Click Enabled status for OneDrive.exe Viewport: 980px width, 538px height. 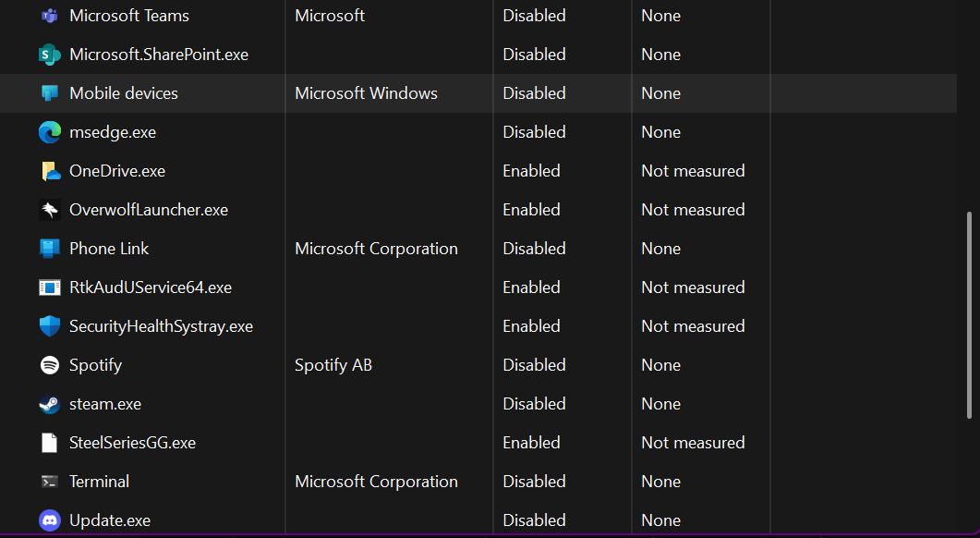click(531, 171)
